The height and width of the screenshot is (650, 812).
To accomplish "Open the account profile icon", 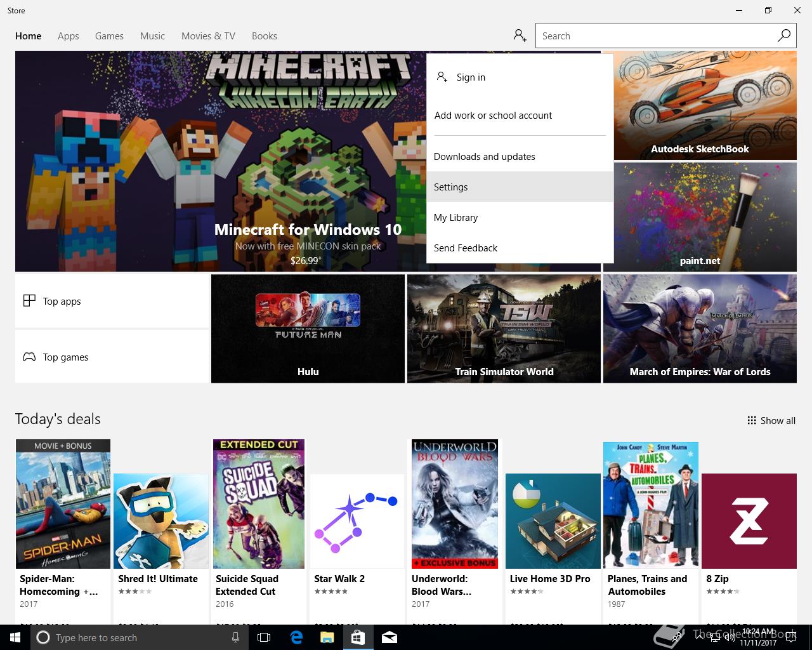I will pos(520,36).
